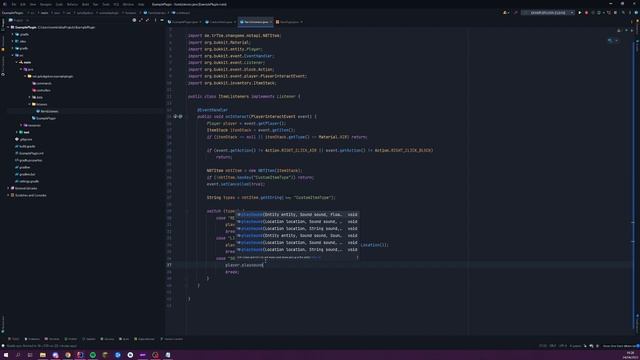Select the .gitignore file in the Project tree

click(x=25, y=139)
